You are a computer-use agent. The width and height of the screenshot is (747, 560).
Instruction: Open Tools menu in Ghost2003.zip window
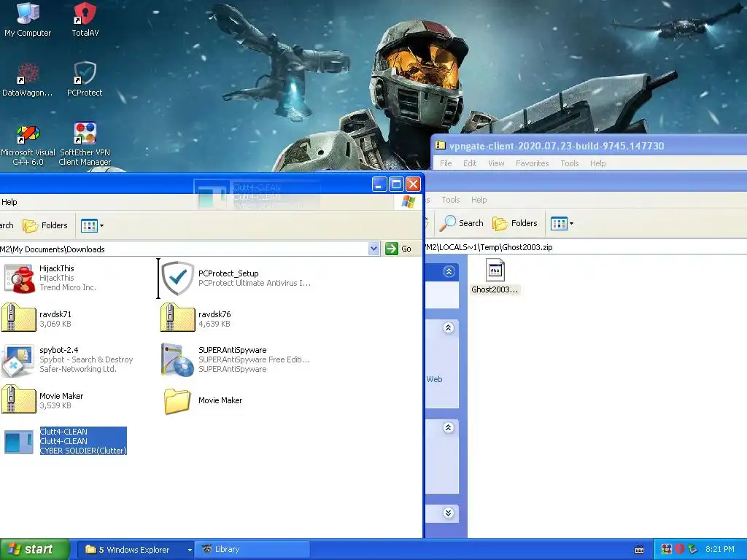click(x=450, y=200)
